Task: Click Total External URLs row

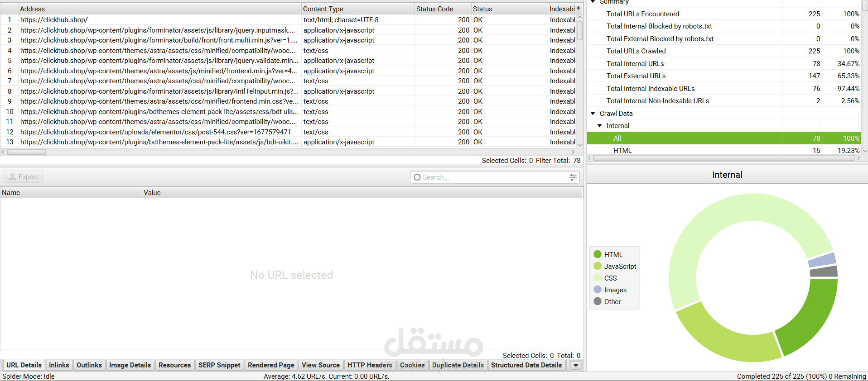Action: pyautogui.click(x=724, y=76)
